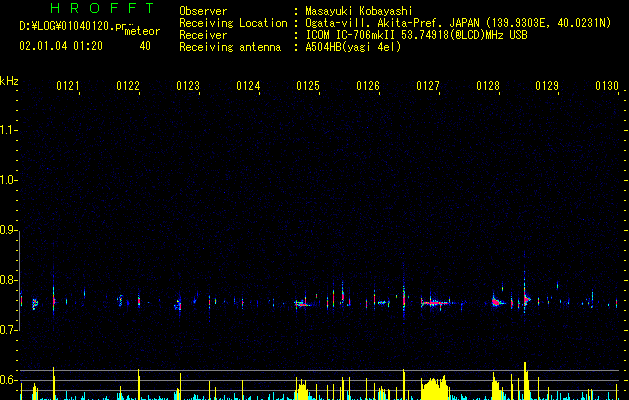Image resolution: width=629 pixels, height=400 pixels.
Task: Click the 'Receiving Location' field label
Action: point(233,23)
